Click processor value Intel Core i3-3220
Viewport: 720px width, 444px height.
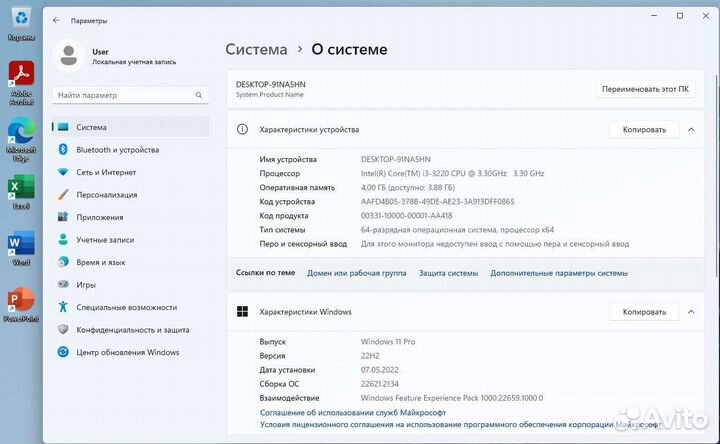452,174
